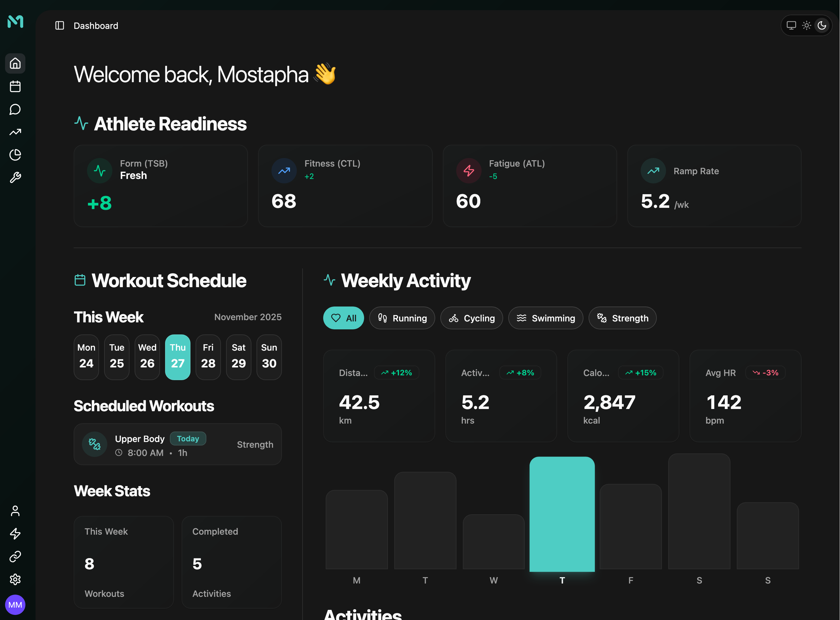
Task: Open the trending chart sidebar icon
Action: pyautogui.click(x=15, y=132)
